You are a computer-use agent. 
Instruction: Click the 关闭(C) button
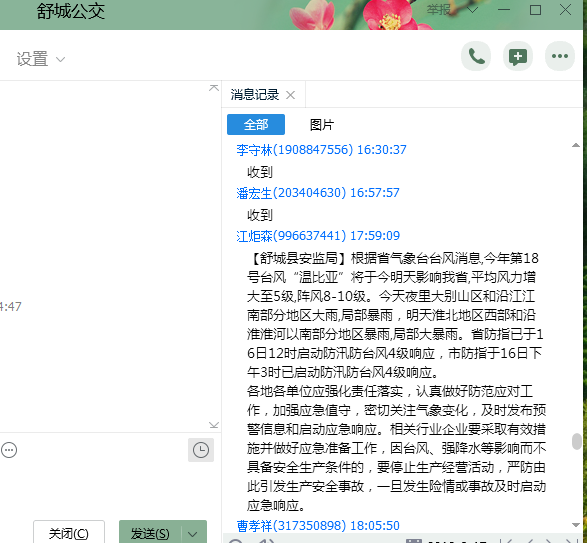[69, 533]
